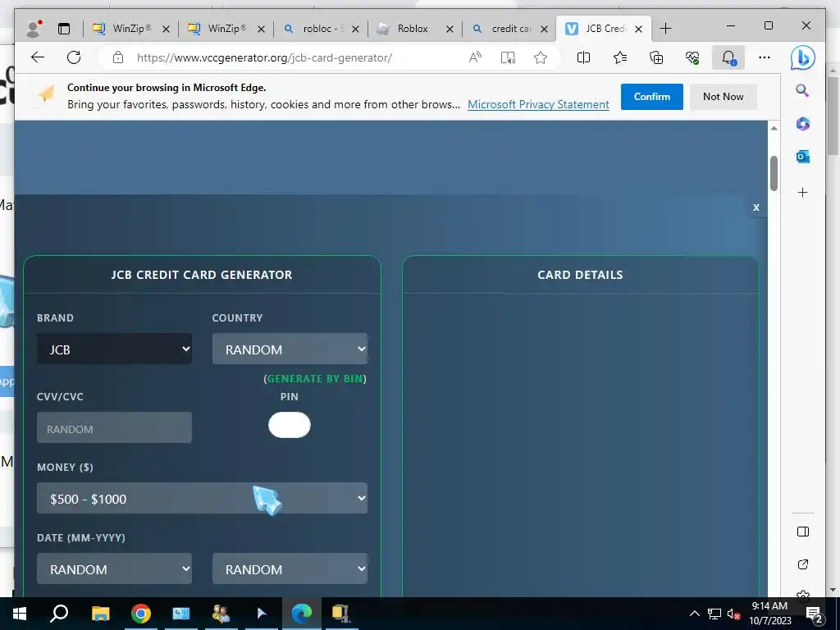Open the Collections panel
This screenshot has height=630, width=840.
pos(656,57)
